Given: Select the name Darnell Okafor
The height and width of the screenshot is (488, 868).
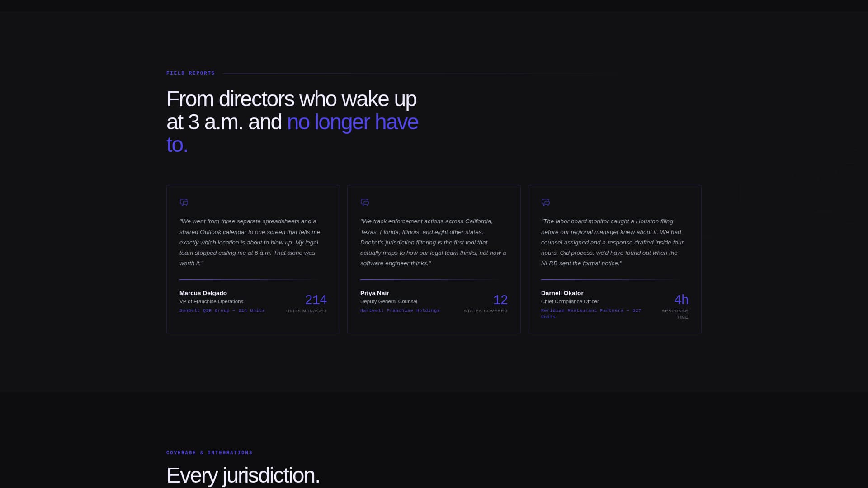Looking at the screenshot, I should click(x=562, y=293).
